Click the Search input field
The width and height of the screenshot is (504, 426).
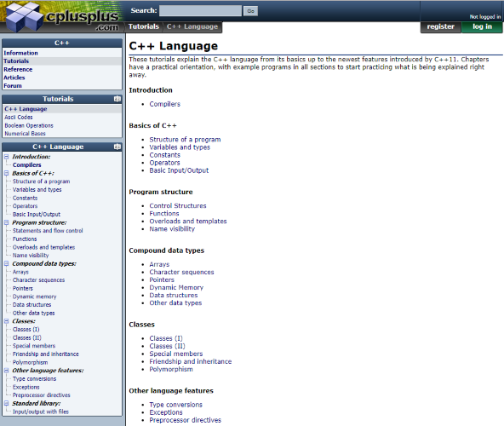tap(200, 10)
